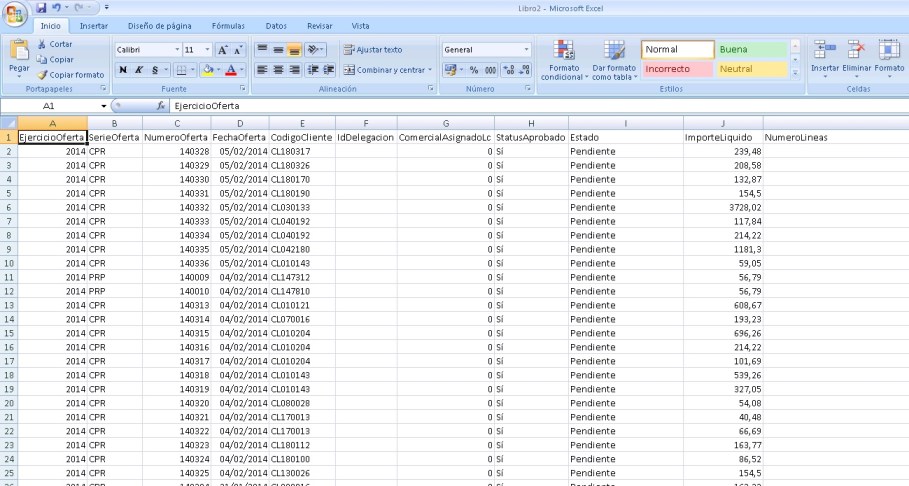Screen dimensions: 909x486
Task: Toggle Ajustar texto wrap option
Action: [372, 49]
